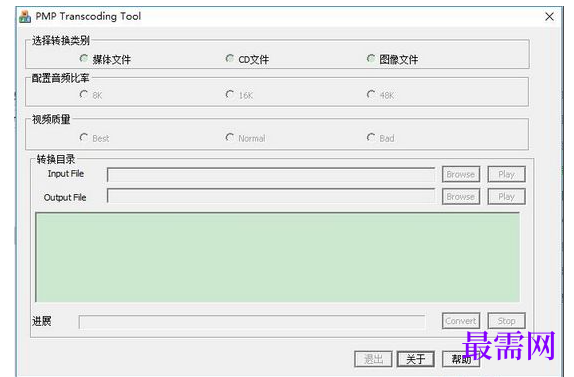The image size is (574, 377).
Task: Click the 转换目录 group label
Action: pos(56,159)
